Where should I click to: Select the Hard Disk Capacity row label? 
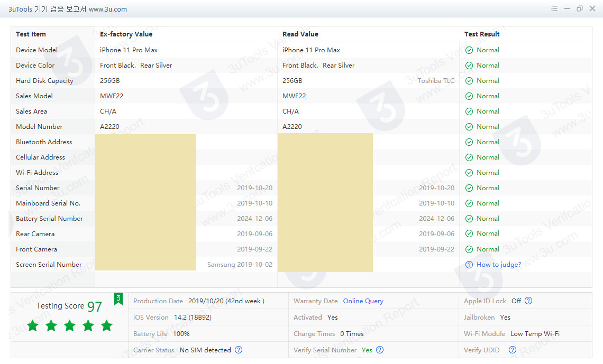(x=44, y=81)
